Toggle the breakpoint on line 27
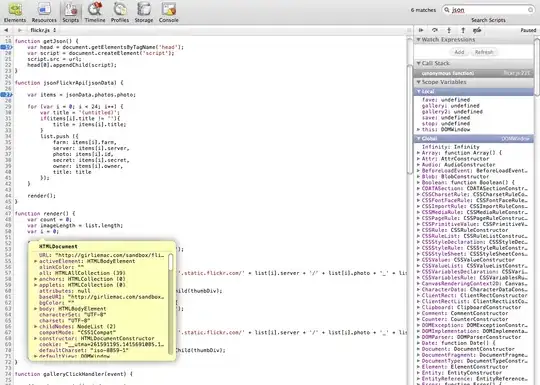540x385 pixels. 6,95
